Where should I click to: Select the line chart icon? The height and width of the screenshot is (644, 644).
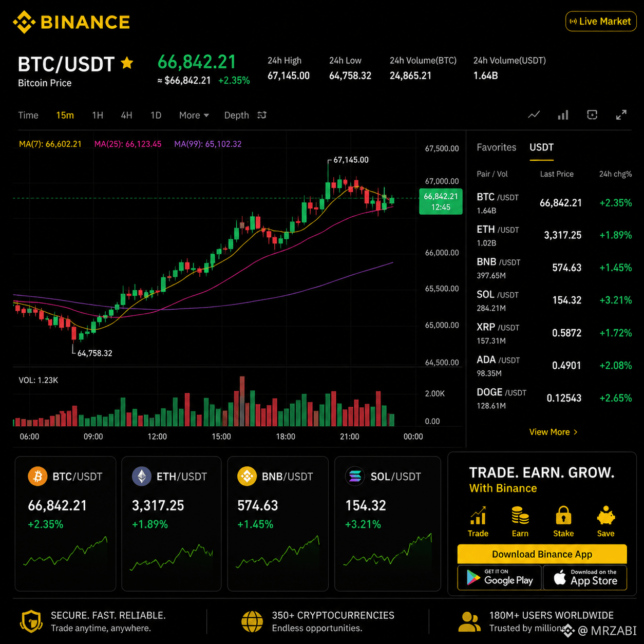pos(534,115)
